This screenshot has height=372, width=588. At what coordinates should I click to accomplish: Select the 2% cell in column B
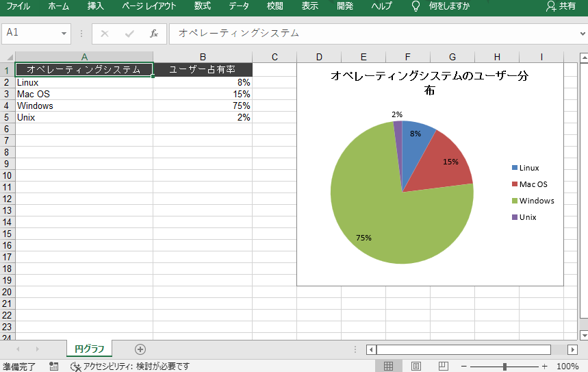(x=203, y=118)
